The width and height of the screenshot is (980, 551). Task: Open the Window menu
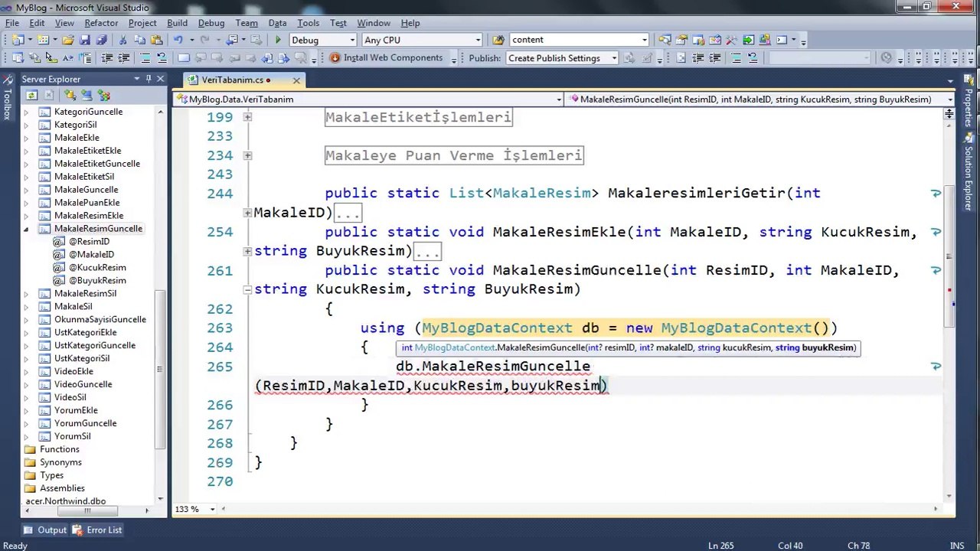tap(374, 23)
